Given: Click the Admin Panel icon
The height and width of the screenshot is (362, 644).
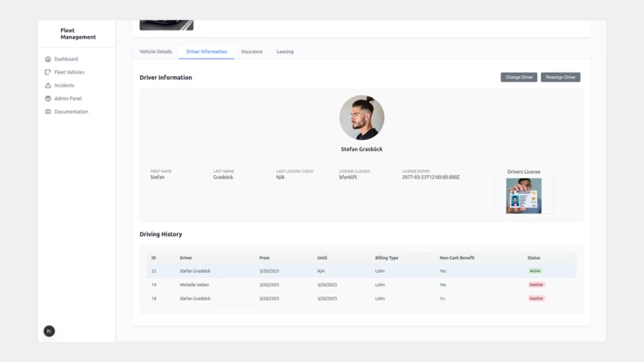Looking at the screenshot, I should (x=48, y=99).
